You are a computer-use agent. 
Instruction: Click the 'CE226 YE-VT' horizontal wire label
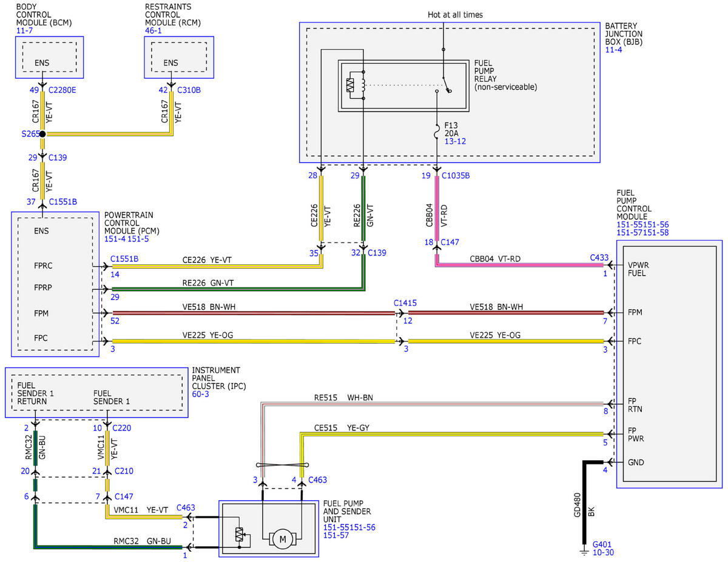point(207,260)
